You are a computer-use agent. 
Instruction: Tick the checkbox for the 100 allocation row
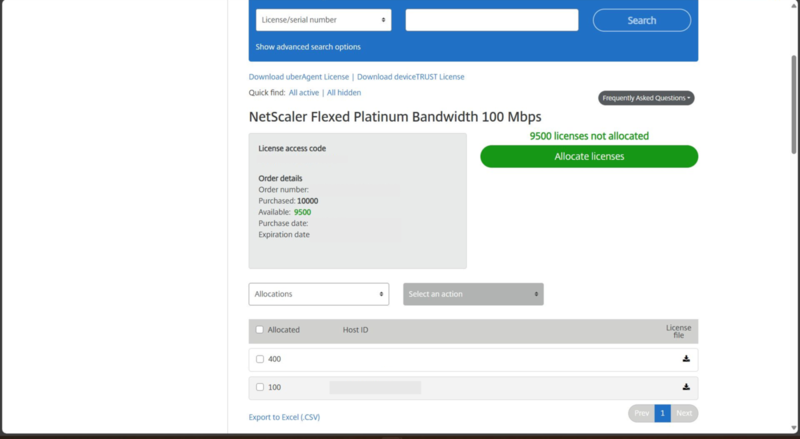point(260,387)
